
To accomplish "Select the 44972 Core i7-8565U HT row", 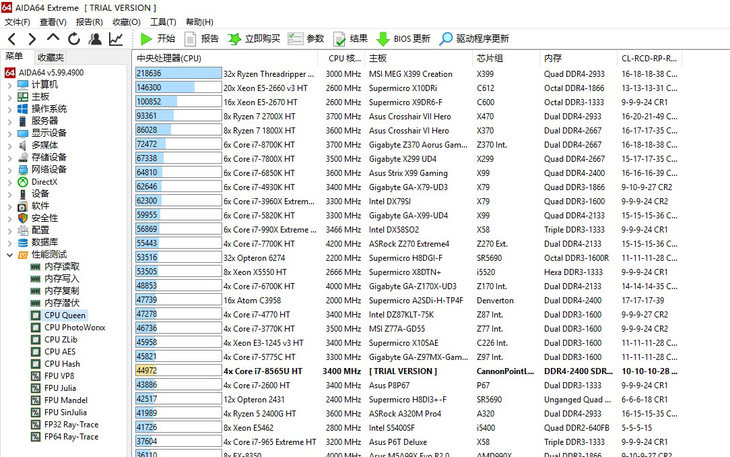I will click(406, 371).
